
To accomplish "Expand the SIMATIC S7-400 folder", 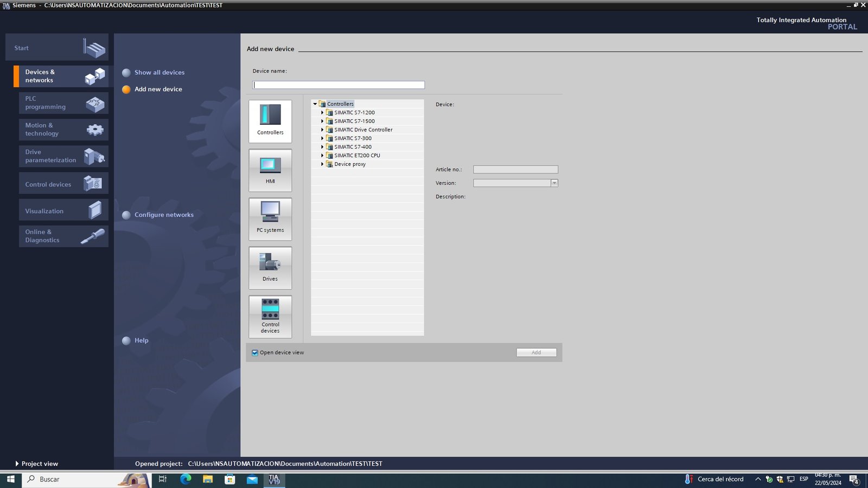I will click(322, 147).
